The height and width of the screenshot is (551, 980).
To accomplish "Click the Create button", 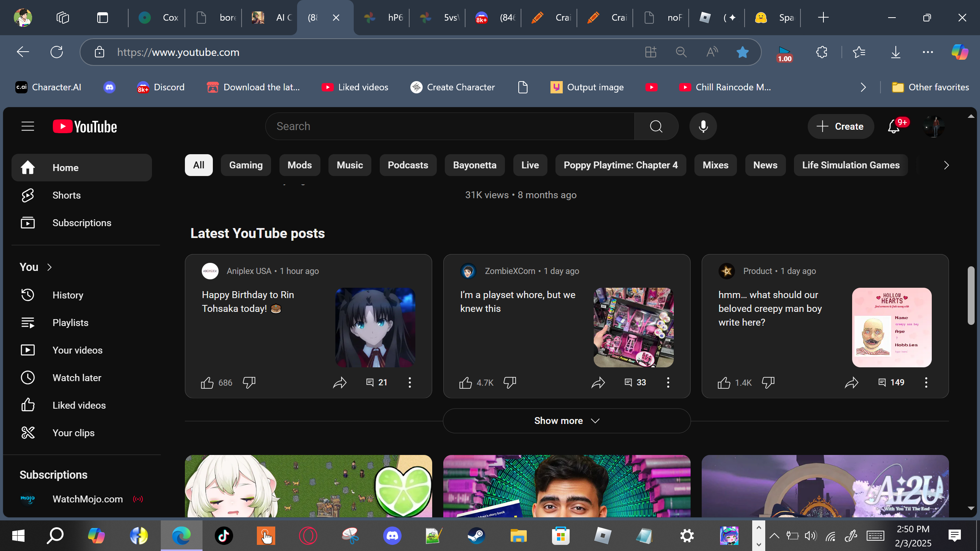I will (841, 126).
